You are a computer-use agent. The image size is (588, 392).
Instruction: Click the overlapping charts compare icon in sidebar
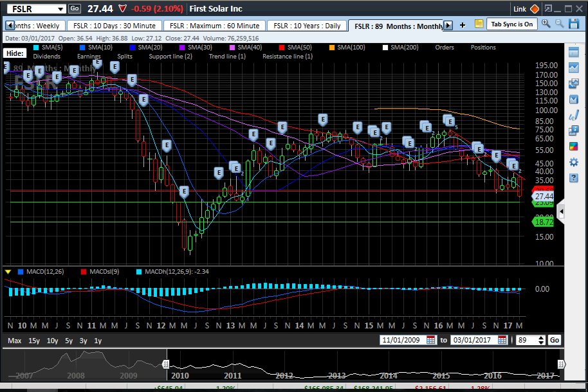tap(573, 84)
